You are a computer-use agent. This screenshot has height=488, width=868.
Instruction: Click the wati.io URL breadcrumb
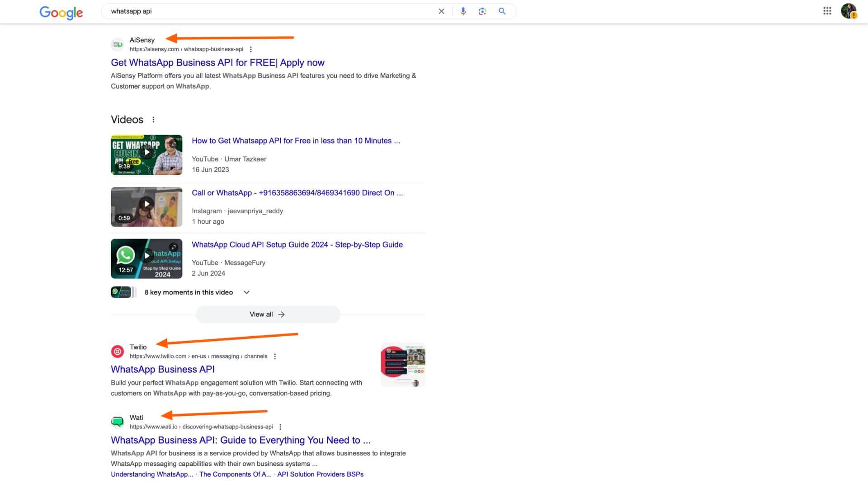click(201, 427)
